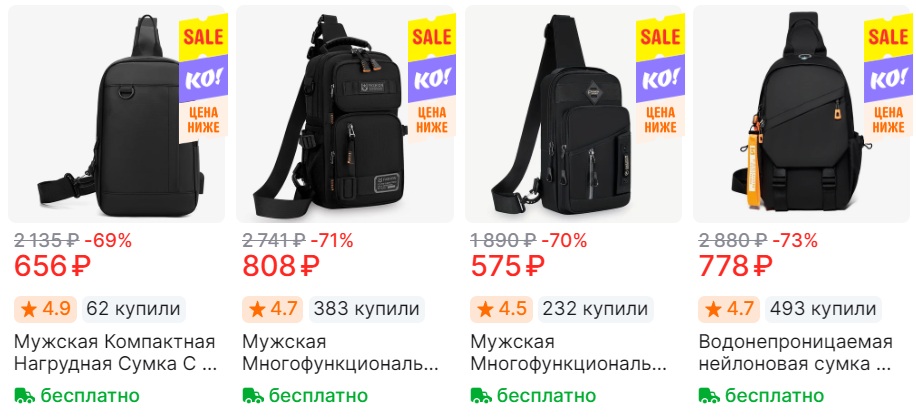Click the '493 купили' label
This screenshot has height=420, width=916.
coord(823,309)
